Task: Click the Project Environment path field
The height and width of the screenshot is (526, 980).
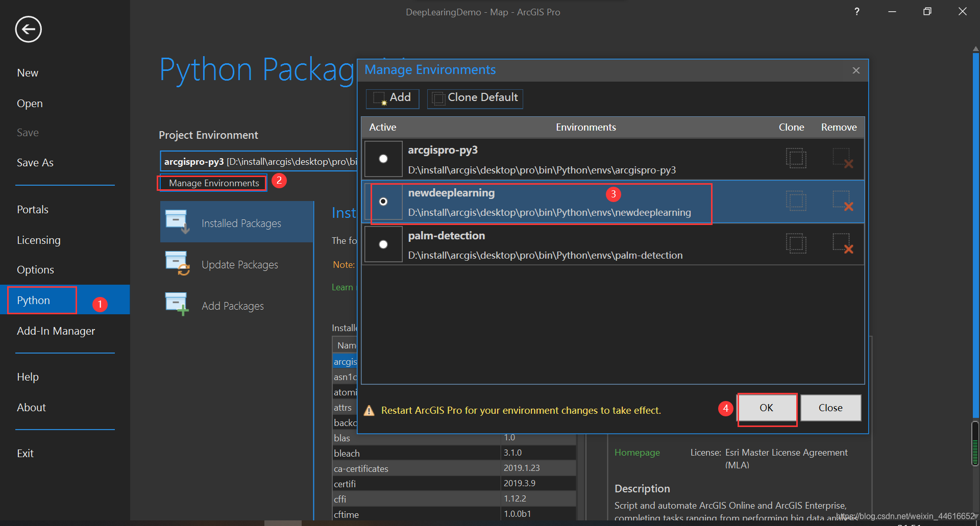Action: click(x=259, y=161)
